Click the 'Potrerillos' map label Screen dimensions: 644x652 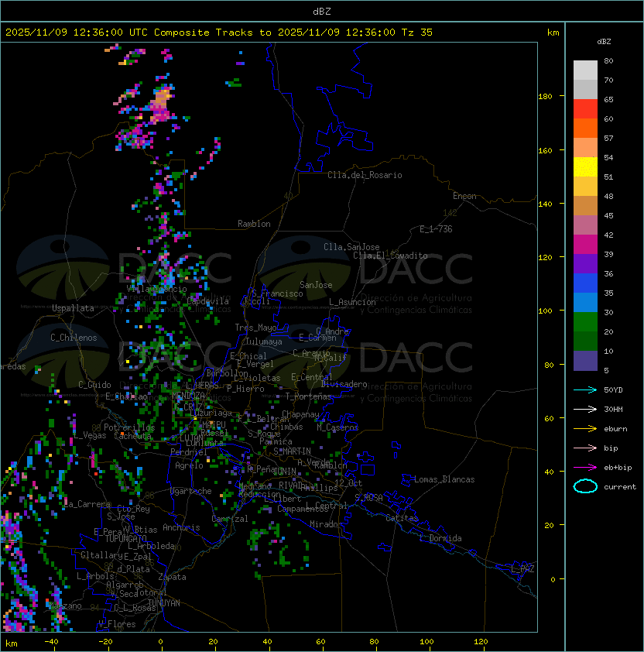pyautogui.click(x=129, y=427)
